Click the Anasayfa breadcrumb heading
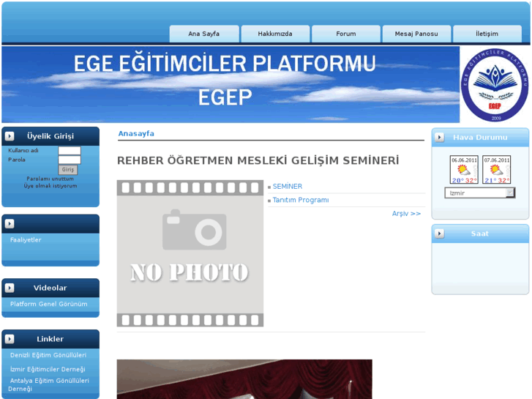This screenshot has height=399, width=532. point(136,133)
